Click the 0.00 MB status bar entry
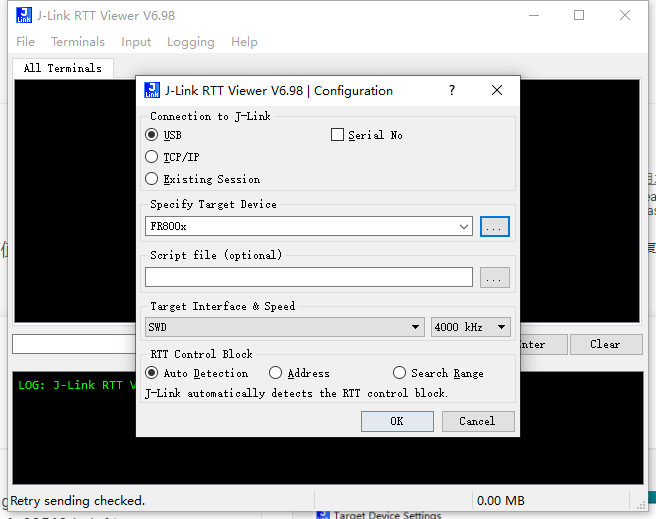 (501, 501)
